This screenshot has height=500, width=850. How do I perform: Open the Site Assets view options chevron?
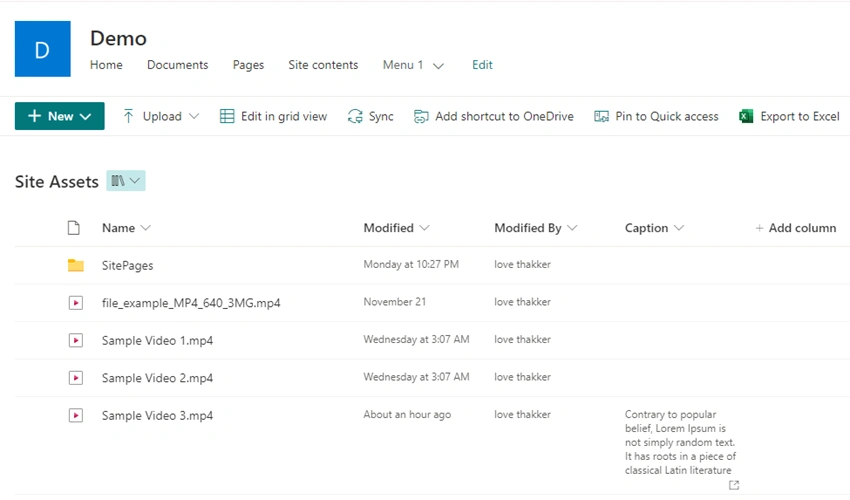135,181
